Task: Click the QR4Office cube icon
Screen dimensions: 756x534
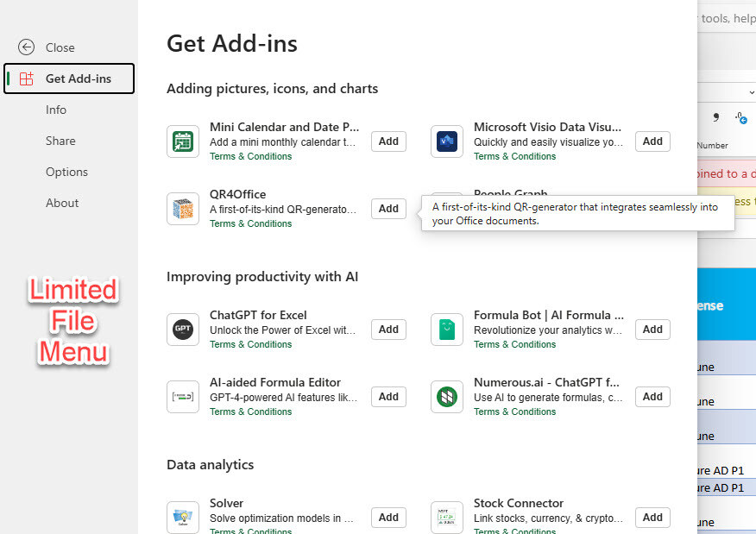Action: (183, 209)
